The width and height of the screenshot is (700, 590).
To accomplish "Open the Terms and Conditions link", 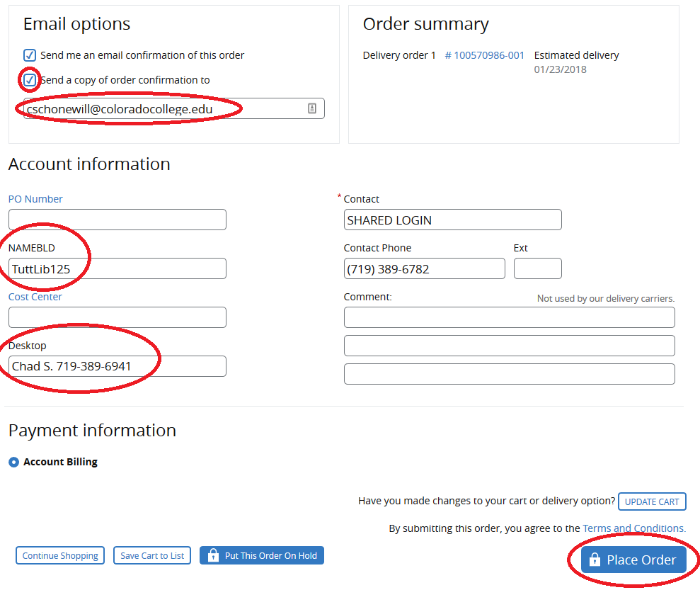I will (x=634, y=528).
